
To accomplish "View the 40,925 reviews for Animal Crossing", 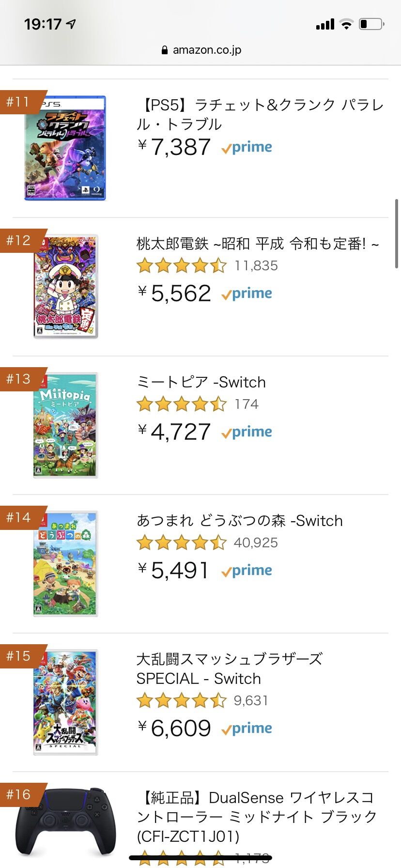I will [x=256, y=542].
